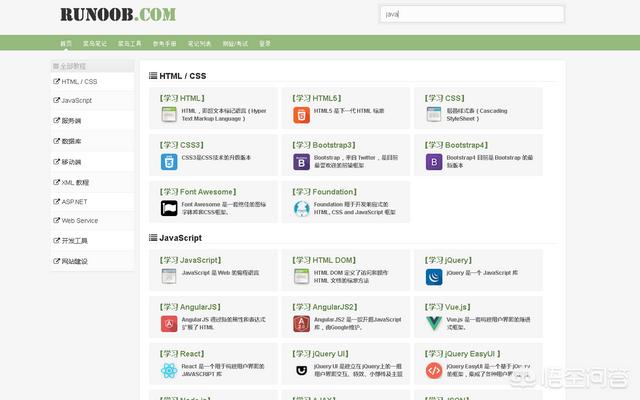Click the orange HTML5 shield icon
This screenshot has width=640, height=400.
coord(301,115)
